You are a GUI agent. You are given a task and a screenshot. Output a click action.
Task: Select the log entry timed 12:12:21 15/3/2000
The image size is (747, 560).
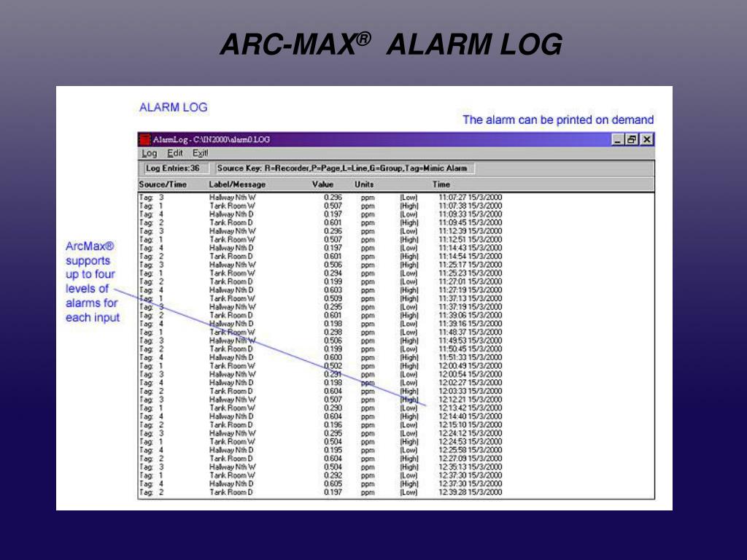(x=320, y=400)
